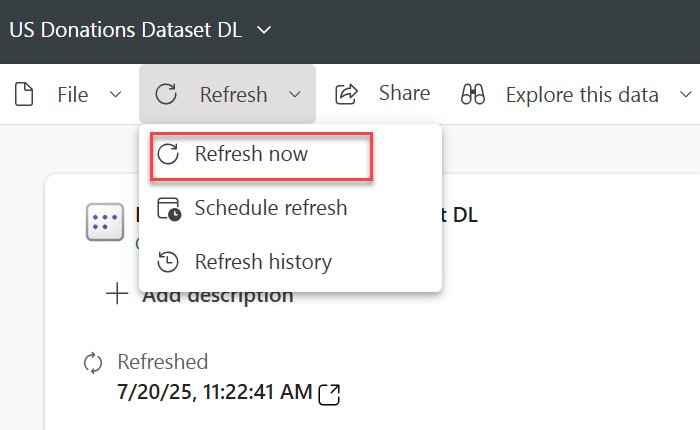This screenshot has width=700, height=430.
Task: Expand the US Donations Dataset DL title chevron
Action: pyautogui.click(x=264, y=30)
